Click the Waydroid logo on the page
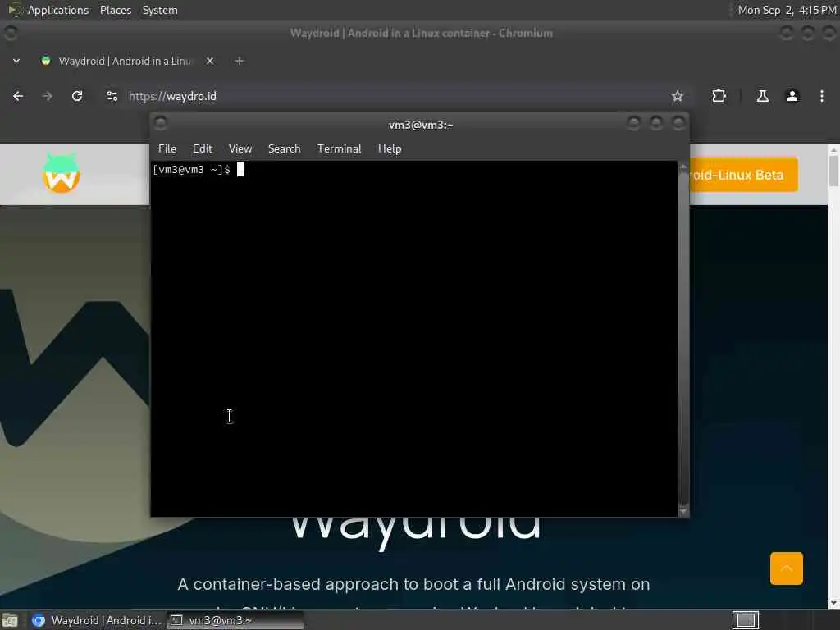 pyautogui.click(x=61, y=172)
